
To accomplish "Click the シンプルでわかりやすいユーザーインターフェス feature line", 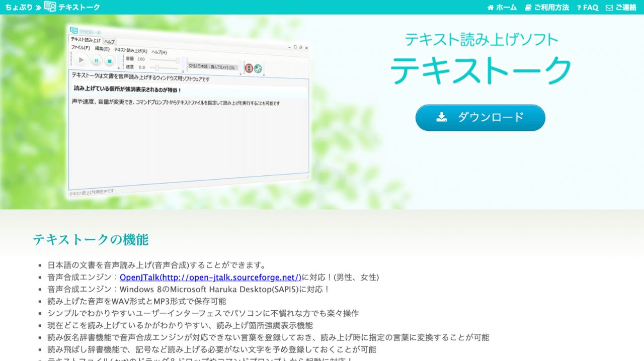I will [203, 313].
